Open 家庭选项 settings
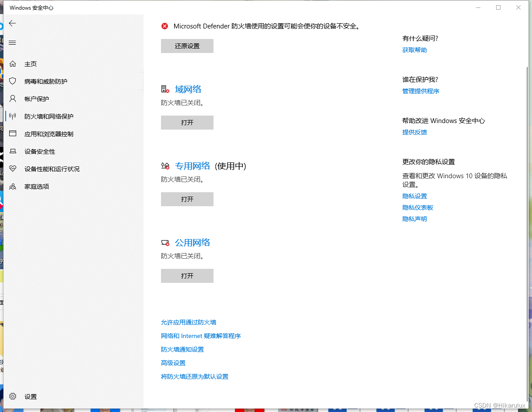Image resolution: width=532 pixels, height=412 pixels. click(37, 186)
